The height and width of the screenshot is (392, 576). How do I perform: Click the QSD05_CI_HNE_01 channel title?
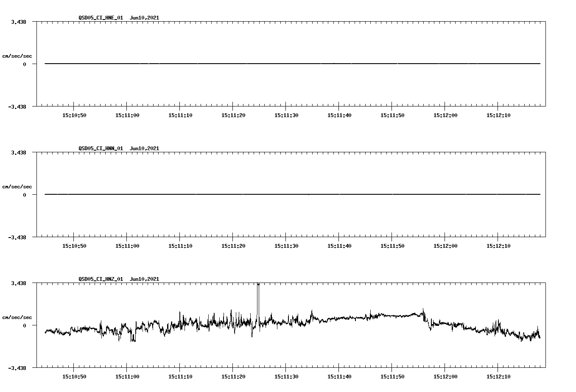(x=101, y=18)
